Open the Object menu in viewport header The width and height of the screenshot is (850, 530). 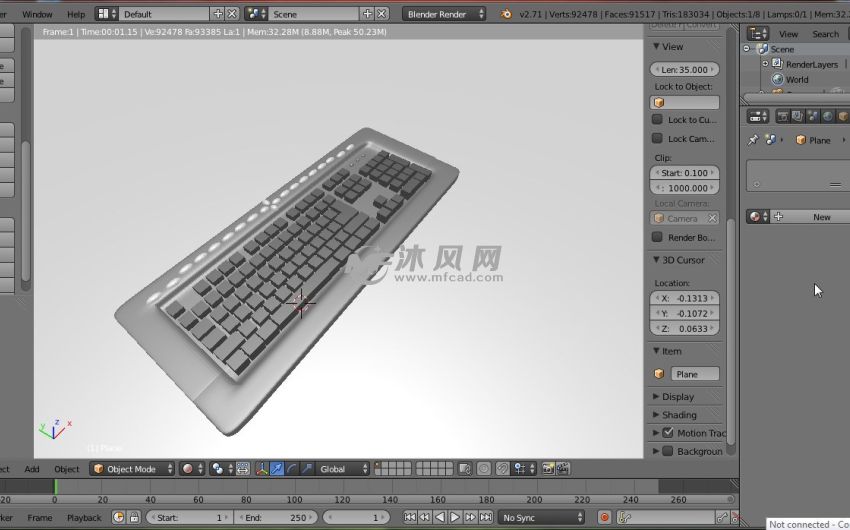pos(66,468)
